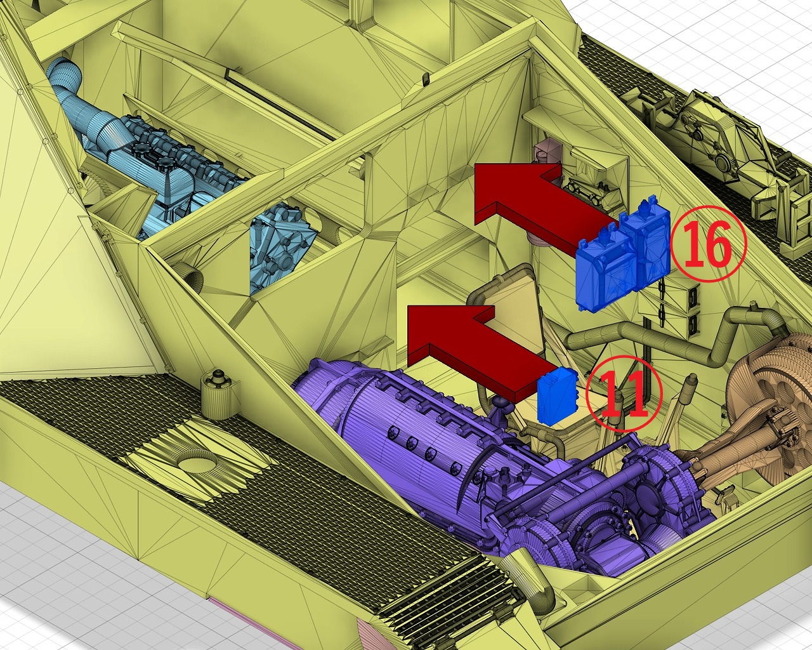Click the circular hole in the mesh deck panel
The width and height of the screenshot is (812, 650).
(x=197, y=461)
